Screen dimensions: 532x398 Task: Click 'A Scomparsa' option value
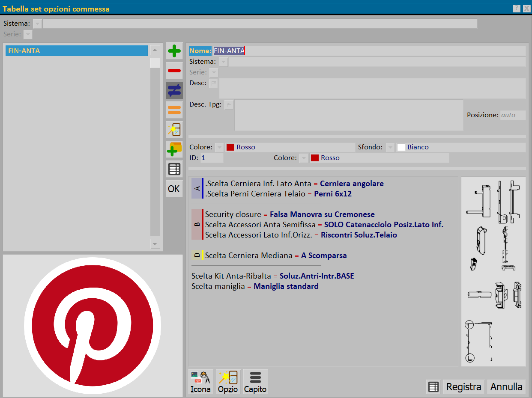(324, 255)
